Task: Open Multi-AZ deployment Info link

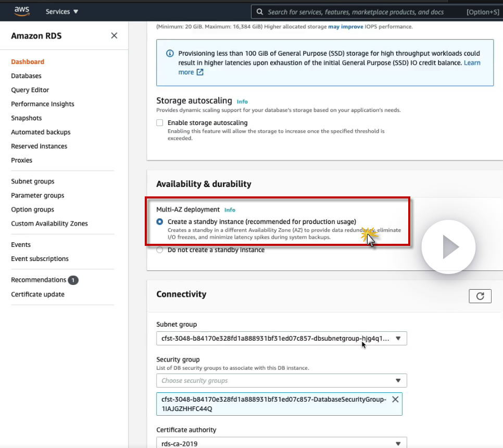Action: pos(230,210)
